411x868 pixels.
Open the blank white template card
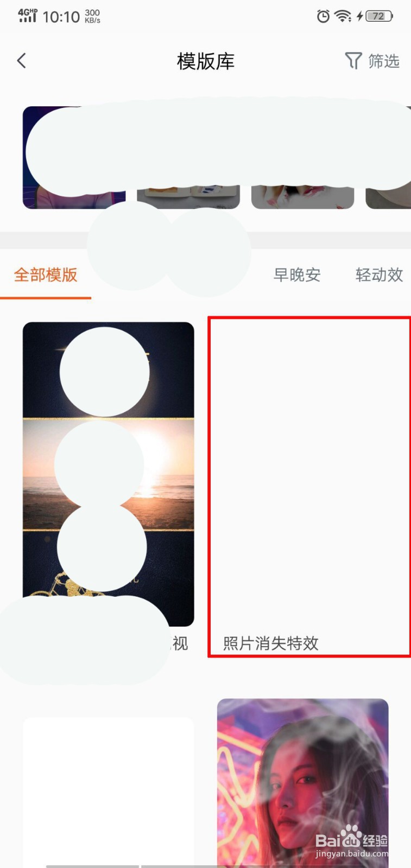tap(109, 792)
